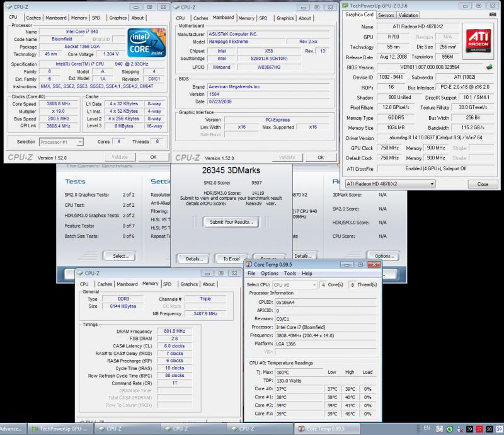The image size is (504, 435).
Task: Click the CAS# Latency value 6.0 clocks
Action: [175, 346]
